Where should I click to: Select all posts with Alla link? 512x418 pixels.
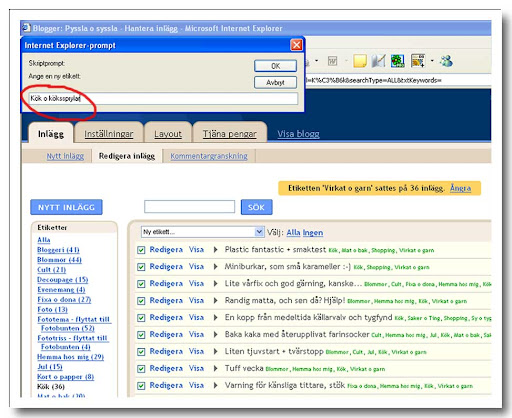[x=293, y=232]
